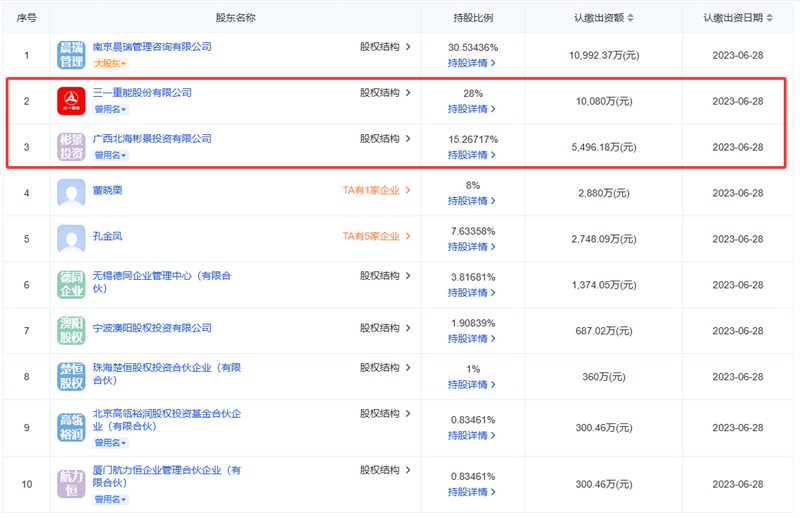Click TA有1家企业 for 董晓栗

pyautogui.click(x=377, y=190)
